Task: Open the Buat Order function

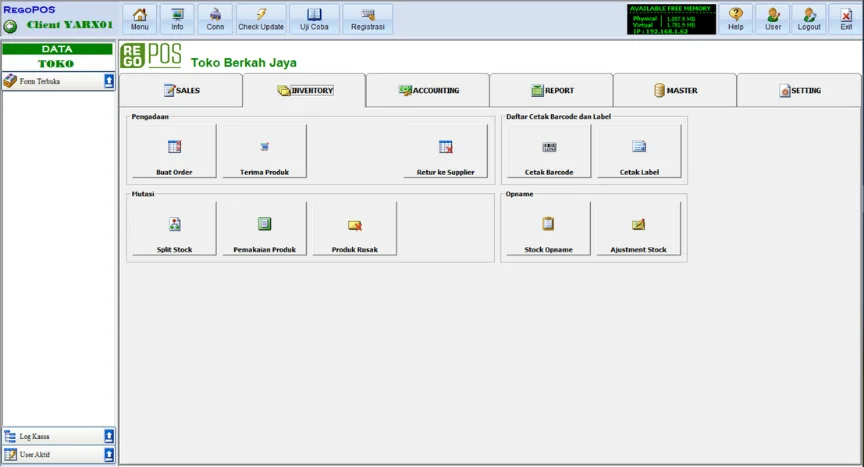Action: point(174,152)
